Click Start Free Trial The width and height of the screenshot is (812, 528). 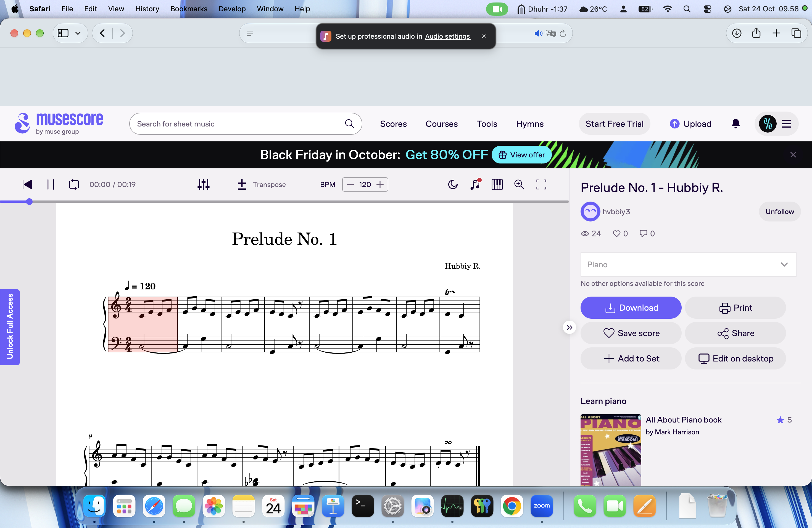615,124
